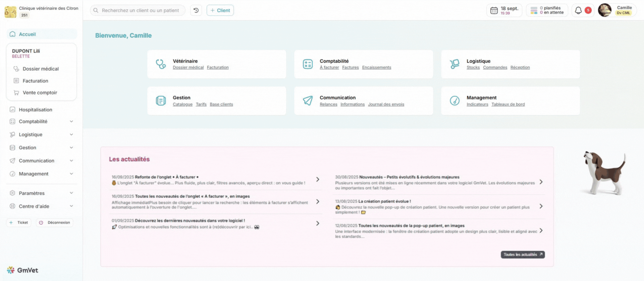
Task: Open Hospitalisation from the sidebar
Action: (x=35, y=110)
